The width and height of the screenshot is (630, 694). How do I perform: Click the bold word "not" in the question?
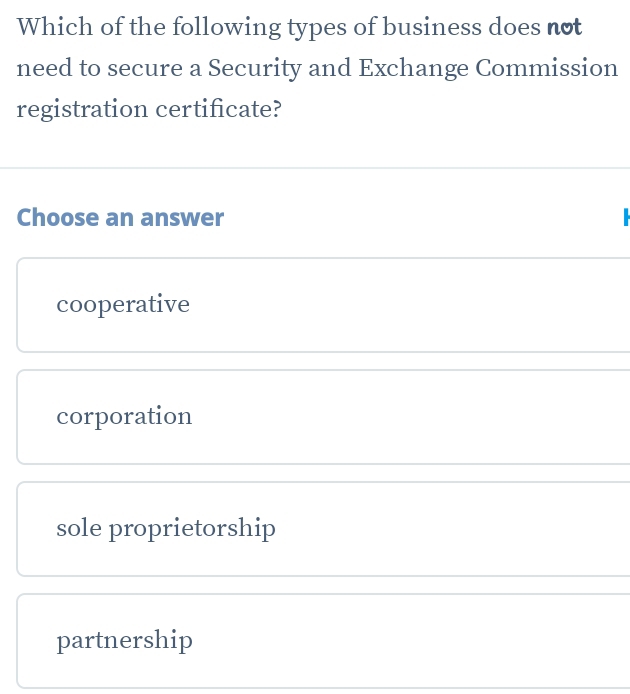565,28
